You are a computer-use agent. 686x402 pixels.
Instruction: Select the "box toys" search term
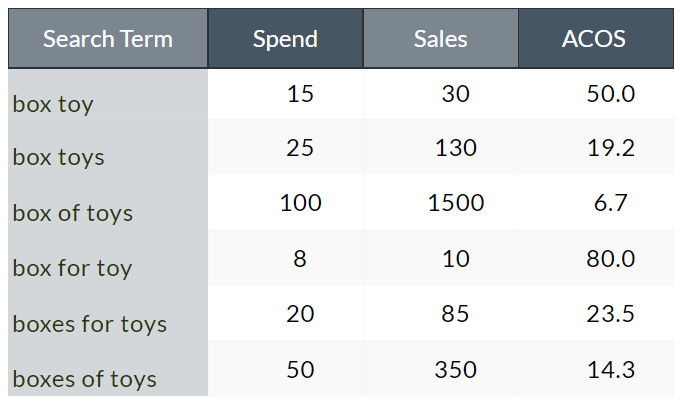[x=58, y=157]
